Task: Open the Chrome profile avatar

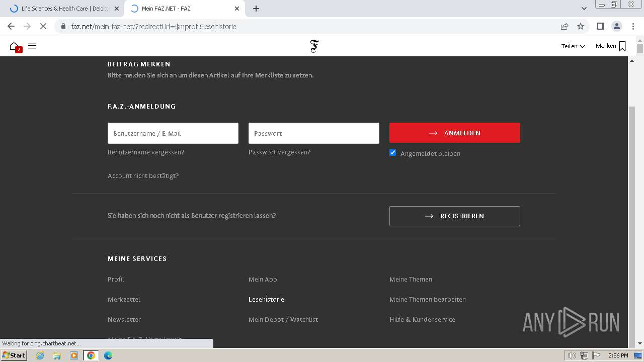Action: click(x=616, y=26)
